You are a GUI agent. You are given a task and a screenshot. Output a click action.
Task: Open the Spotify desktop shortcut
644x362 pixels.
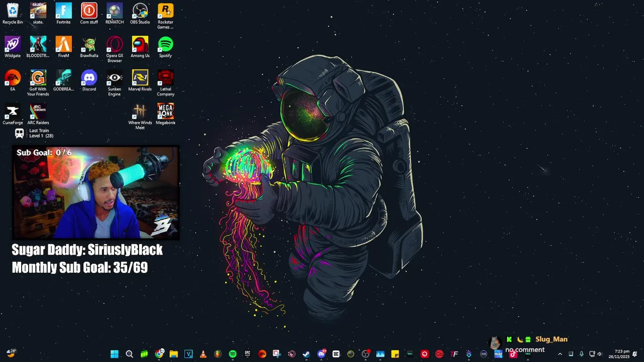tap(166, 47)
